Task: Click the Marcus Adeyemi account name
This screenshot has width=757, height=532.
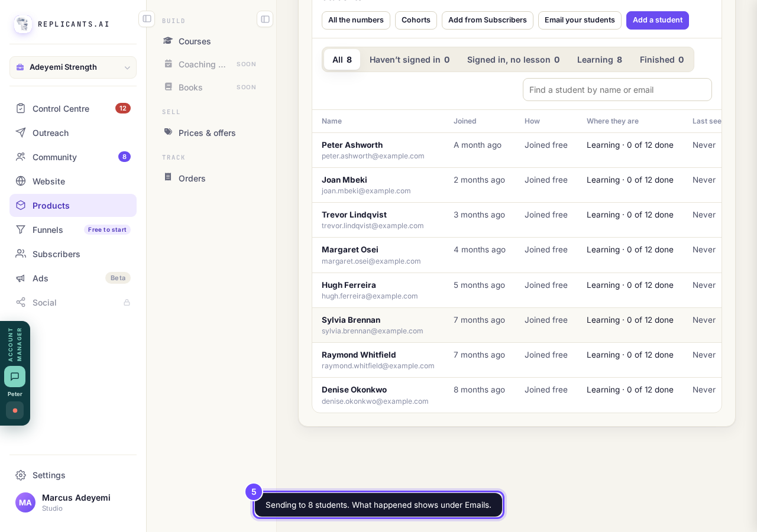Action: tap(76, 498)
